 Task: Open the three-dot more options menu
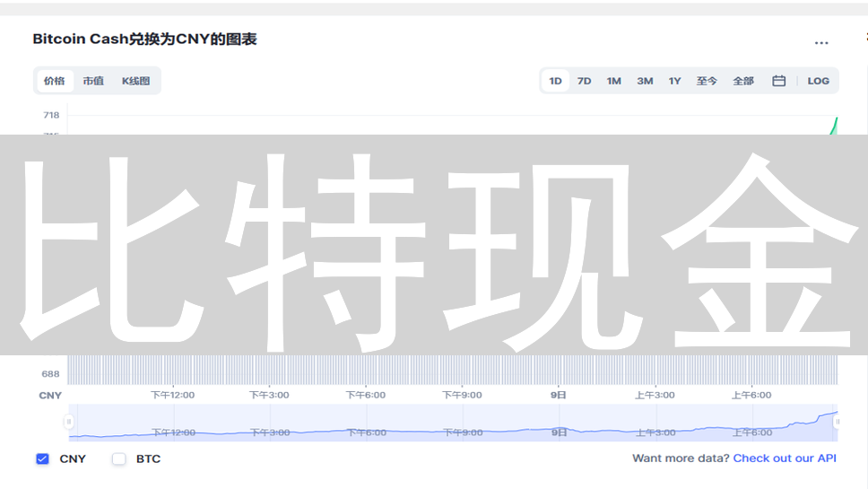(821, 43)
